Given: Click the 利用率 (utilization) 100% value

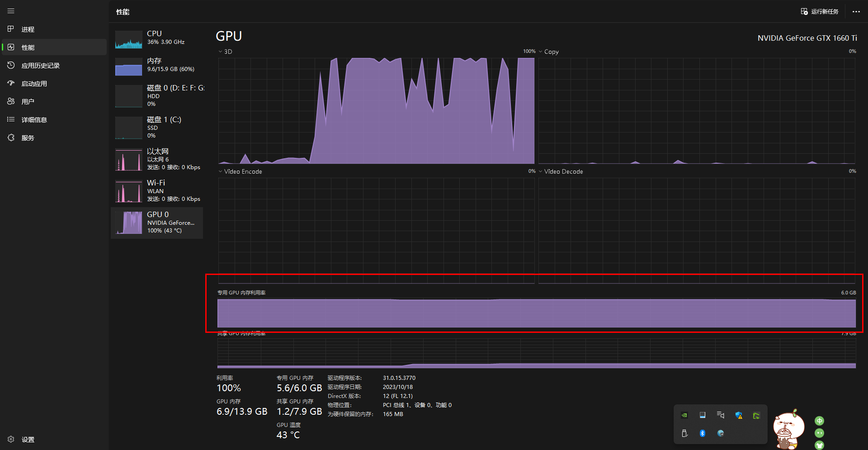Looking at the screenshot, I should point(229,388).
